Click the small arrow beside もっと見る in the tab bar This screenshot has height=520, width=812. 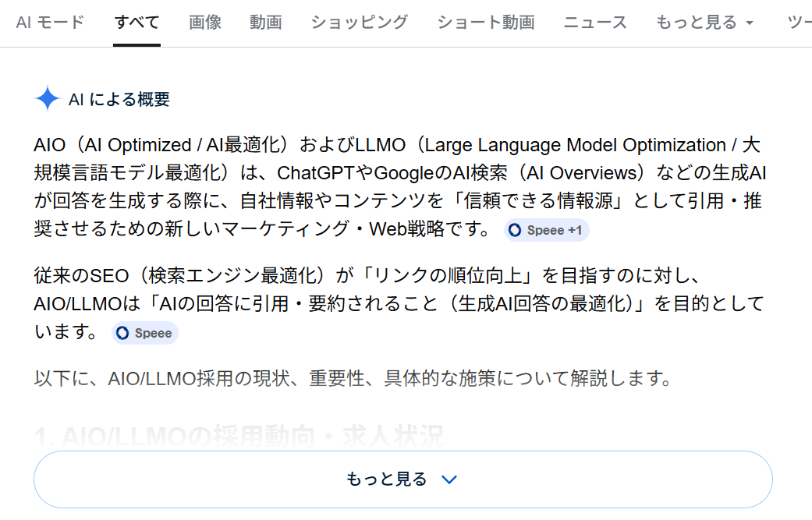pos(750,23)
